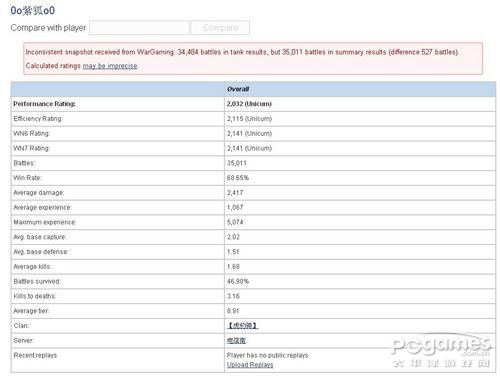Select the Average damage label

click(39, 193)
